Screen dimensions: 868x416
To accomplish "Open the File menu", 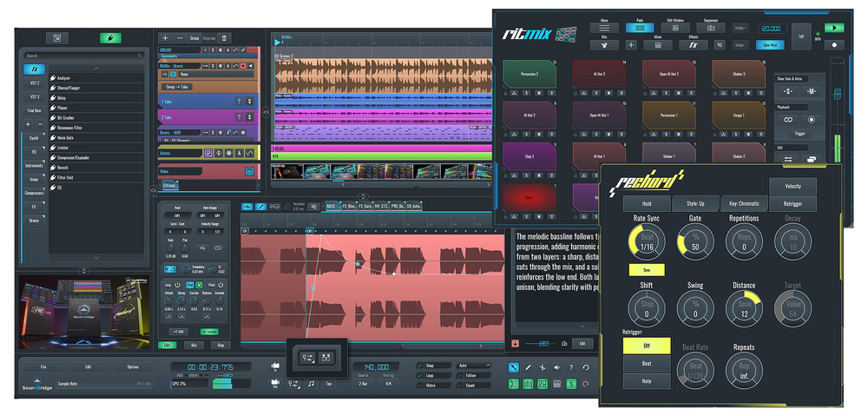I will [x=43, y=366].
